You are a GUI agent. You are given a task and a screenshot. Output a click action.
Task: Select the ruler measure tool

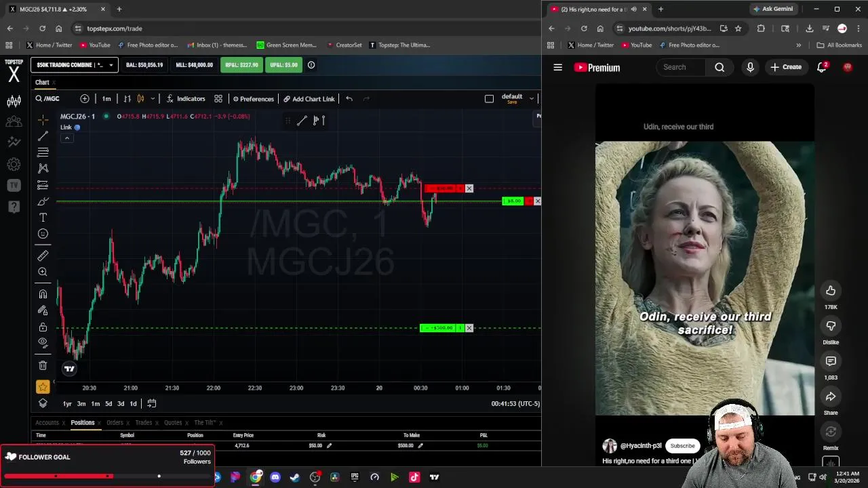pos(43,256)
